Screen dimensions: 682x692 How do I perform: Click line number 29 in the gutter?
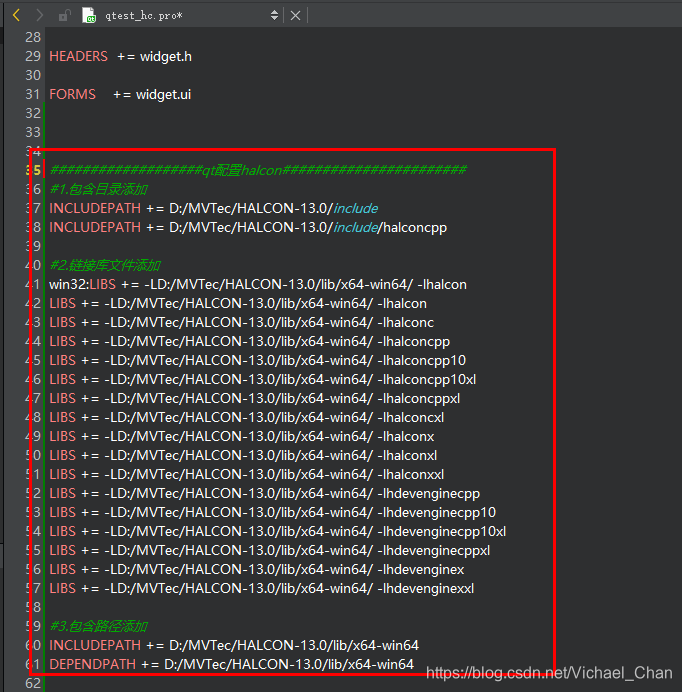pos(33,56)
